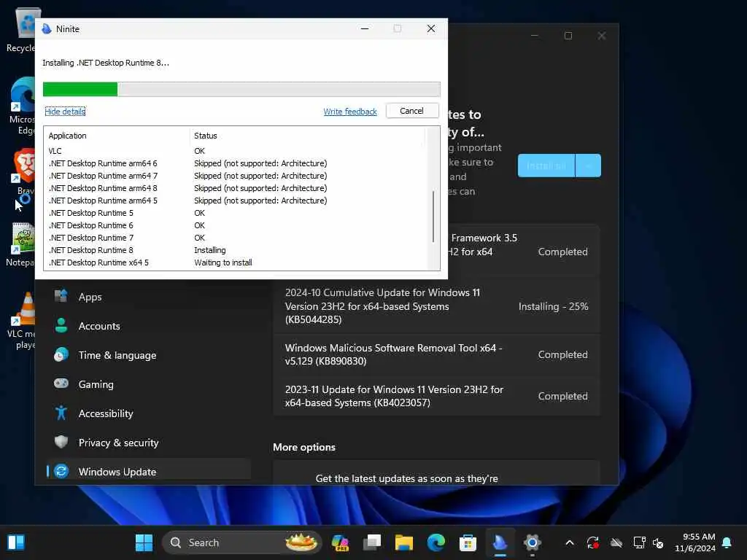Click Install all button in Settings

[x=546, y=166]
